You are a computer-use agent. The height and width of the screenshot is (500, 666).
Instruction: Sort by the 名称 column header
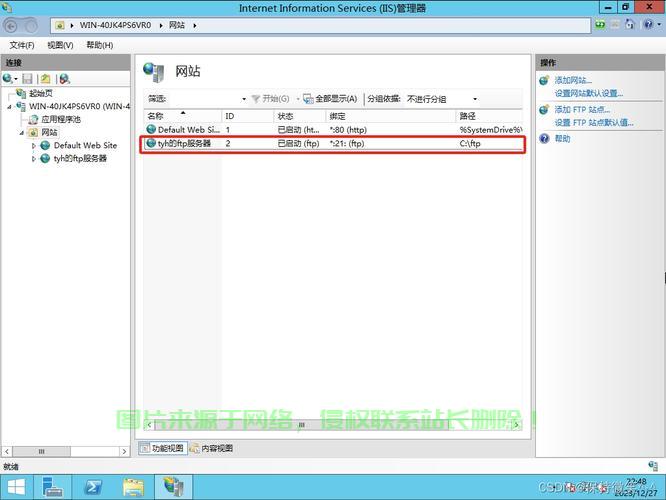[183, 116]
